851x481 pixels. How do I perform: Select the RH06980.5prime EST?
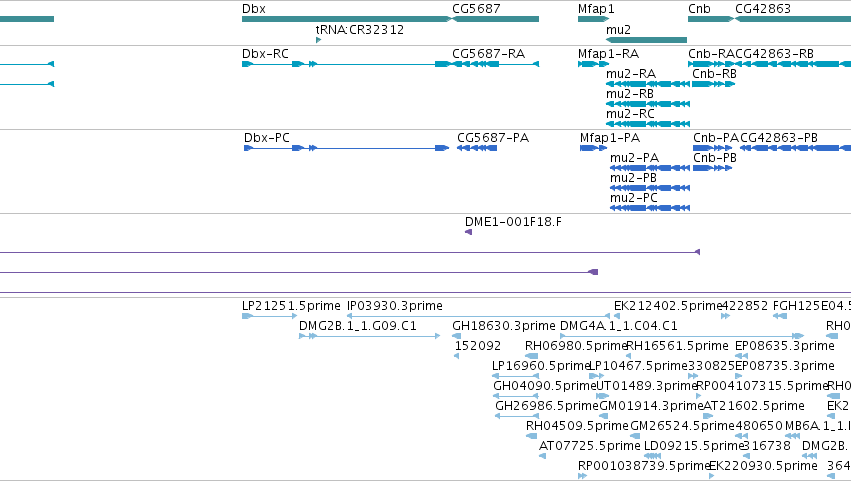coord(531,357)
